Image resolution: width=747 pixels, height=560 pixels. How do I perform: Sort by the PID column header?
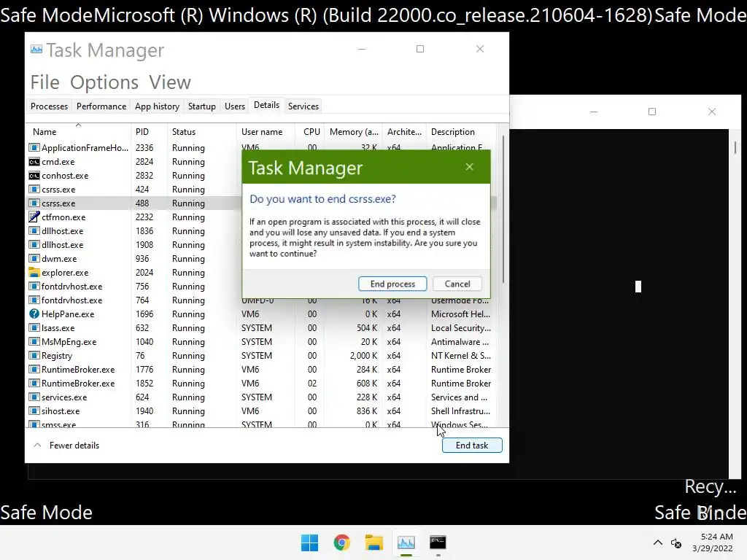[x=149, y=132]
